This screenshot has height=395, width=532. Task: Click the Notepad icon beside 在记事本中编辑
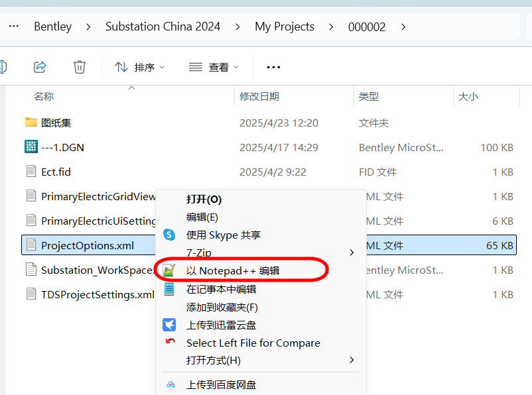click(169, 289)
